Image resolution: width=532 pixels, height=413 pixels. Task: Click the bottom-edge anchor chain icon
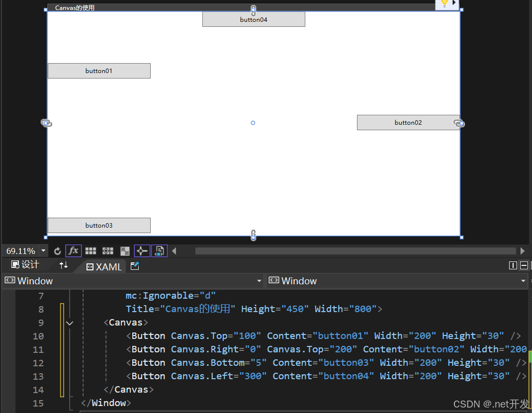click(253, 235)
